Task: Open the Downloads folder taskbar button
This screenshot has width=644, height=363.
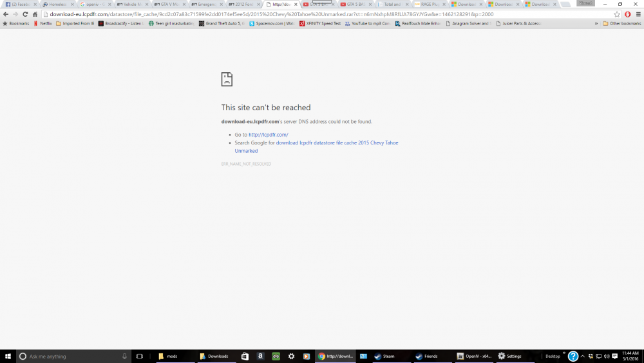Action: (x=216, y=356)
